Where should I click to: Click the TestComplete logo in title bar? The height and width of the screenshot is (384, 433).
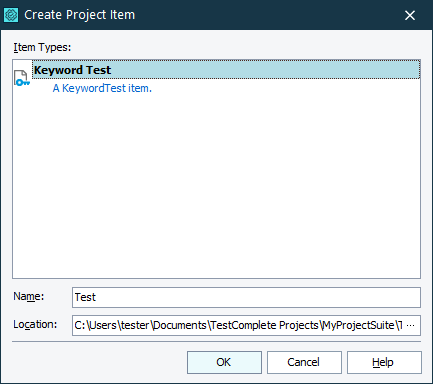pos(11,15)
